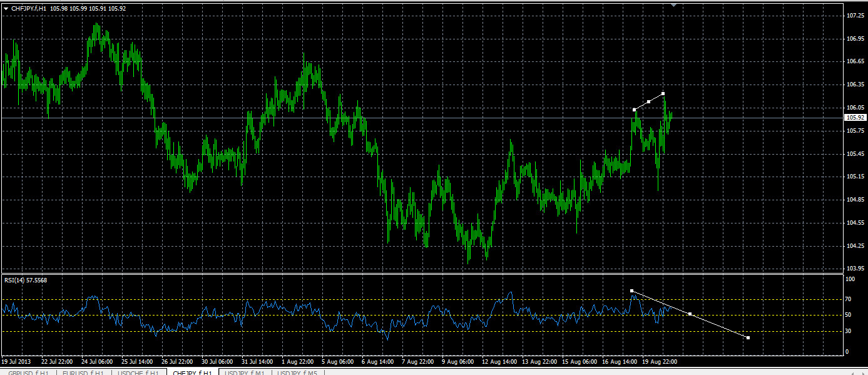Select the start handle of the price trendline
Screen dimensions: 868x375
pyautogui.click(x=635, y=110)
